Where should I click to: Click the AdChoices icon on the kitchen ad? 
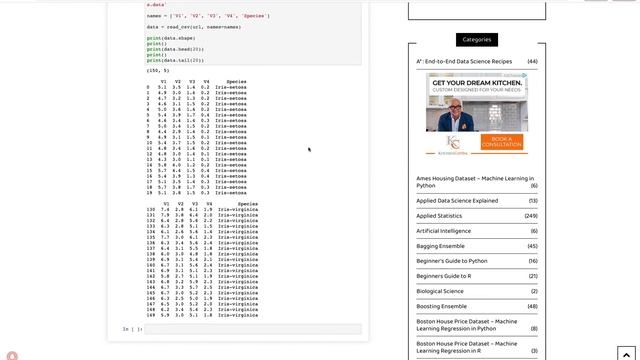pos(524,76)
